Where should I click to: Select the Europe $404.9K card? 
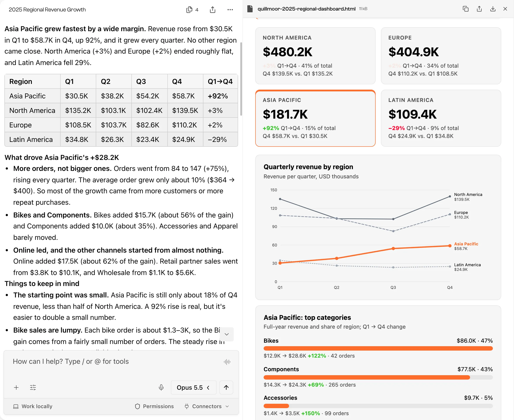441,56
